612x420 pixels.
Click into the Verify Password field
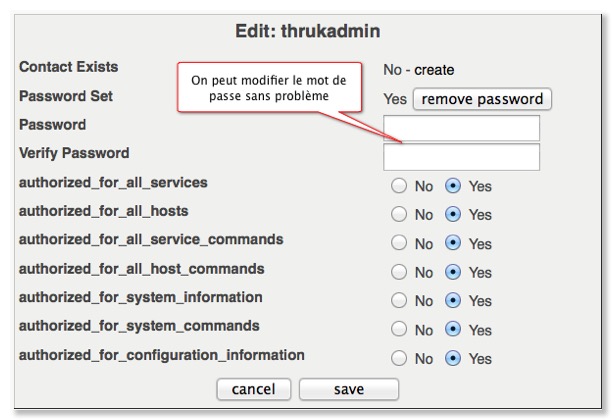click(461, 157)
